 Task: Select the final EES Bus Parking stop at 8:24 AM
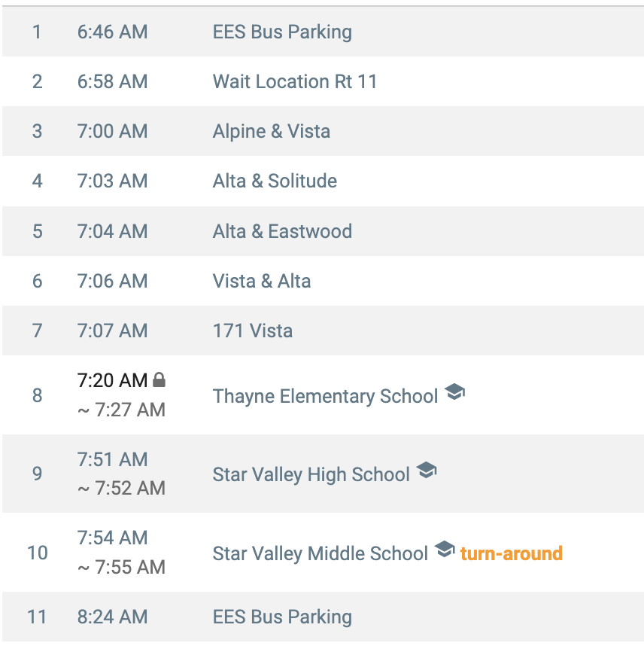(323, 617)
